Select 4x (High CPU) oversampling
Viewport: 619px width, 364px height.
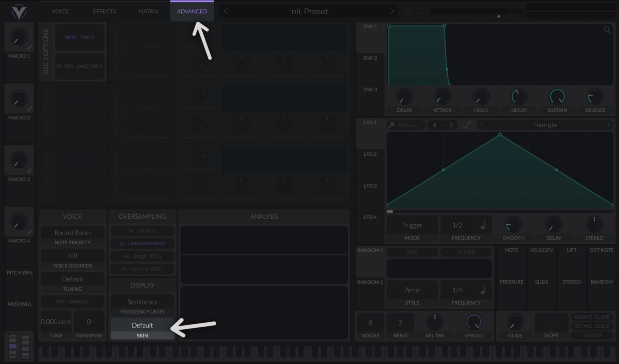(142, 256)
